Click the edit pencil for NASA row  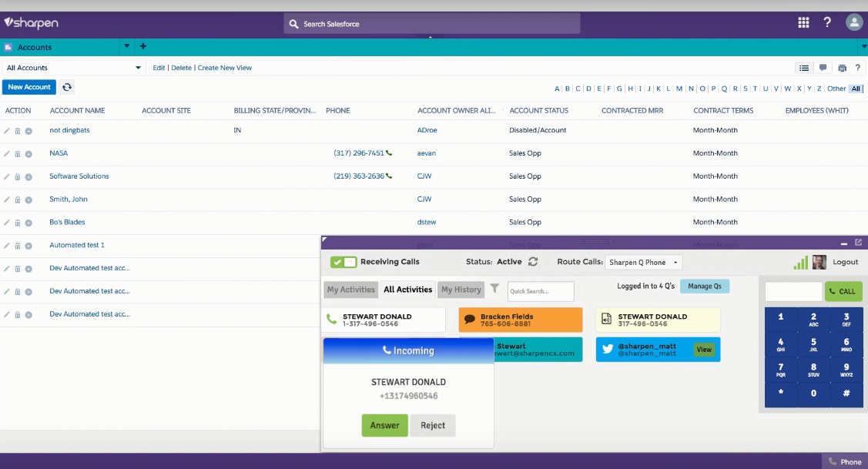click(x=7, y=153)
